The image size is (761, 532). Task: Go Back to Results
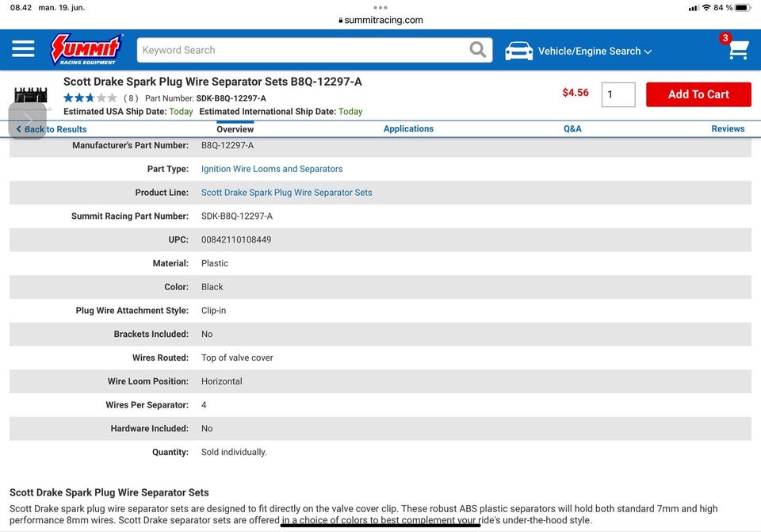pyautogui.click(x=54, y=129)
